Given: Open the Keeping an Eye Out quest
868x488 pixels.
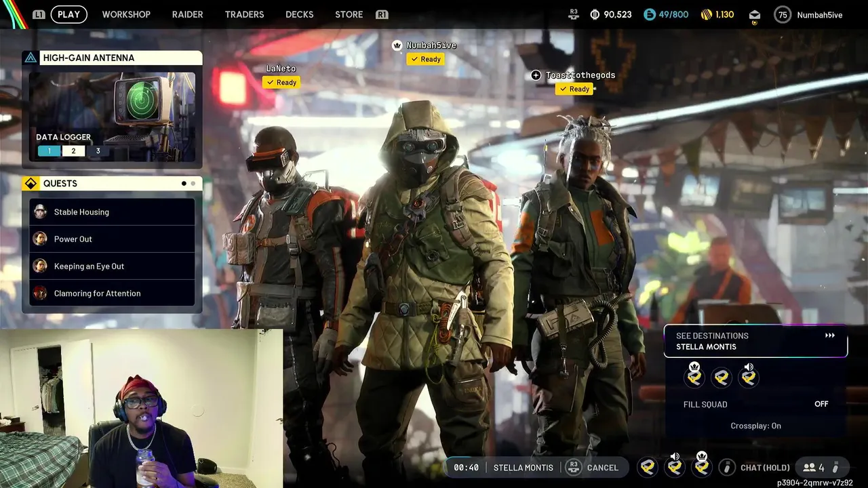Looking at the screenshot, I should click(112, 266).
